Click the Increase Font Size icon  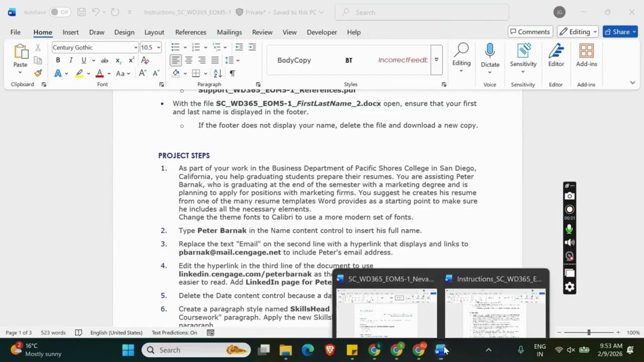point(142,73)
